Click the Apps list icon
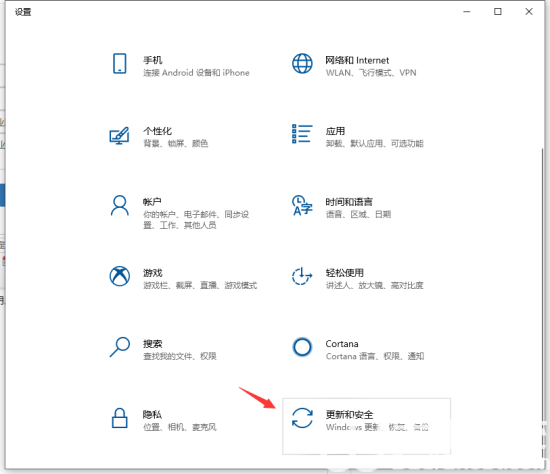This screenshot has height=474, width=550. tap(302, 134)
